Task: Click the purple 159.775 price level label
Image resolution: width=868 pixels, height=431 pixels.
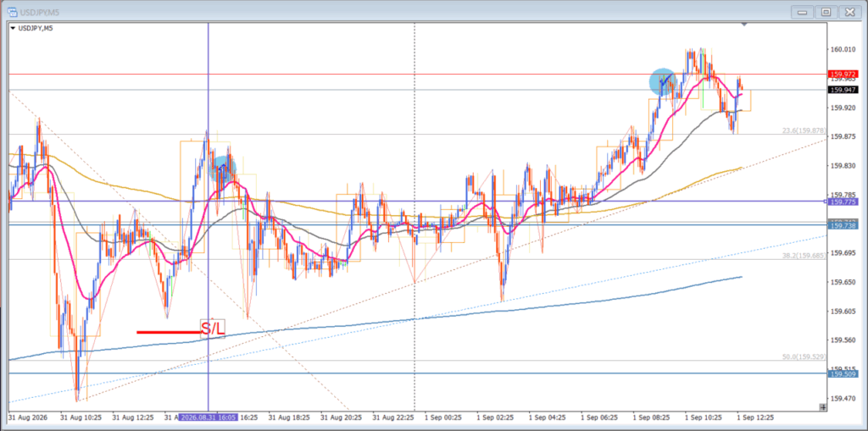Action: [x=843, y=202]
